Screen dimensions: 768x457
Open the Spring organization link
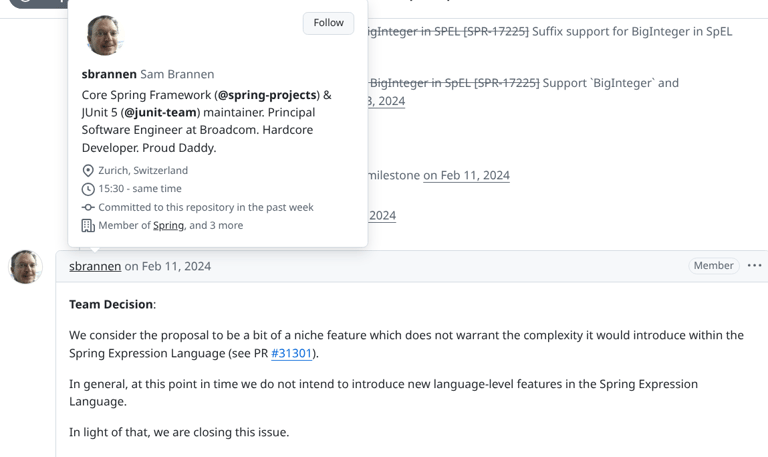coord(168,226)
